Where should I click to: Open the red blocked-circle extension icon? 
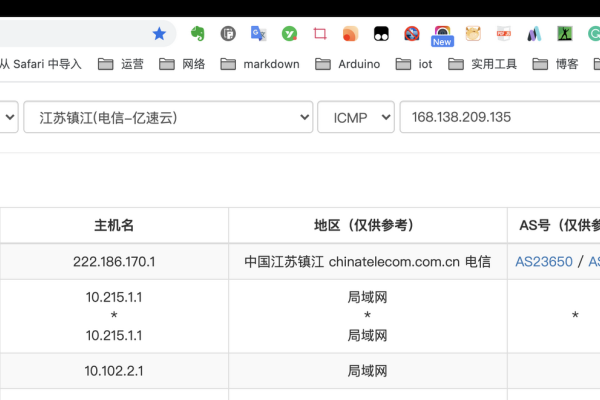pyautogui.click(x=412, y=34)
